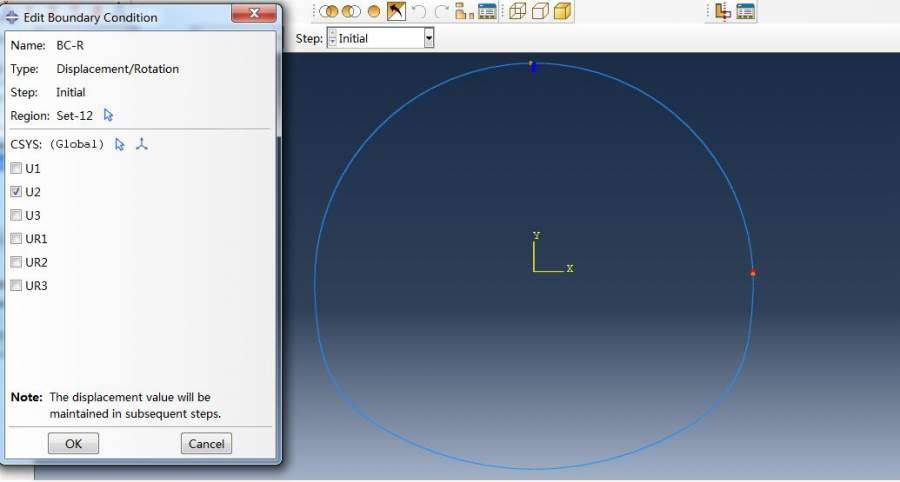900x482 pixels.
Task: Confirm with the OK button
Action: [x=73, y=444]
